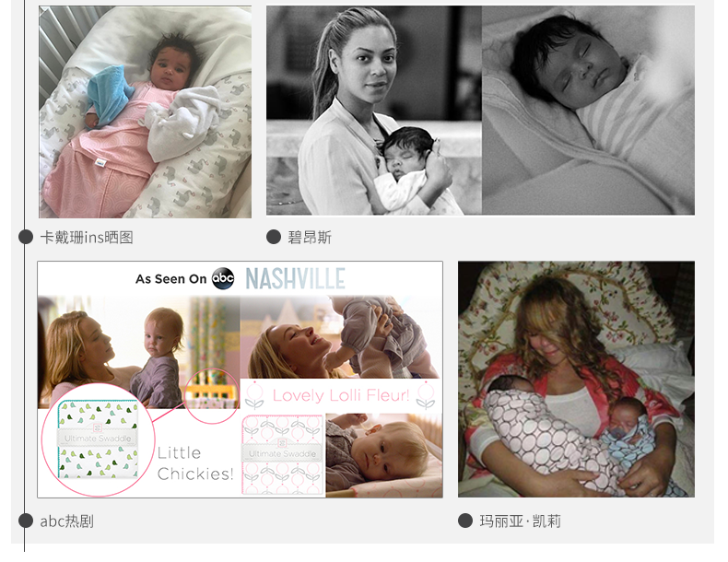Click the Little Chickies! text label
Image resolution: width=728 pixels, height=562 pixels.
[195, 463]
